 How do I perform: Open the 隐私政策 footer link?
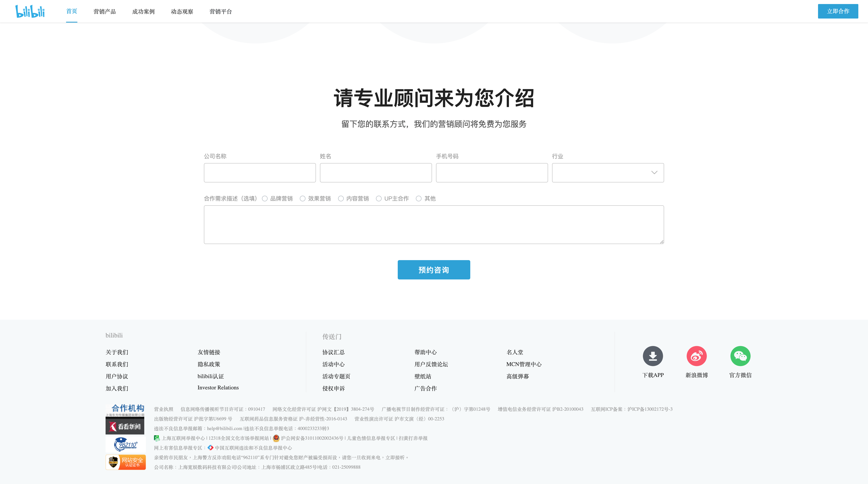tap(209, 364)
